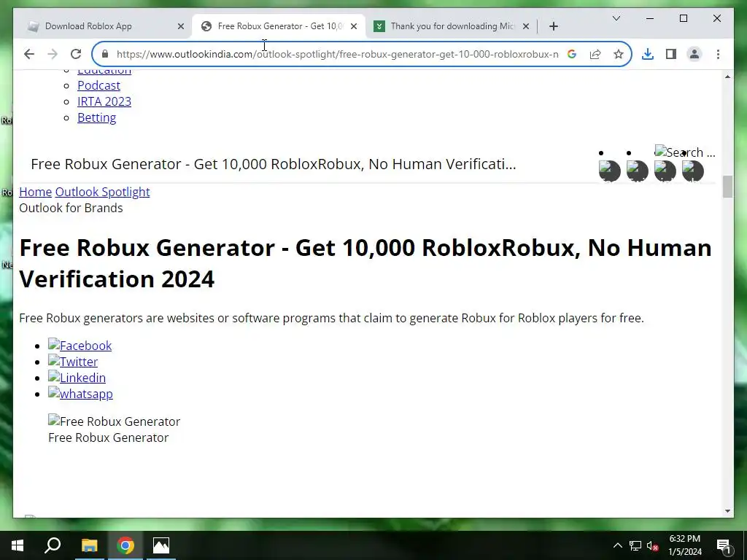Toggle the Chrome side panel

(671, 54)
